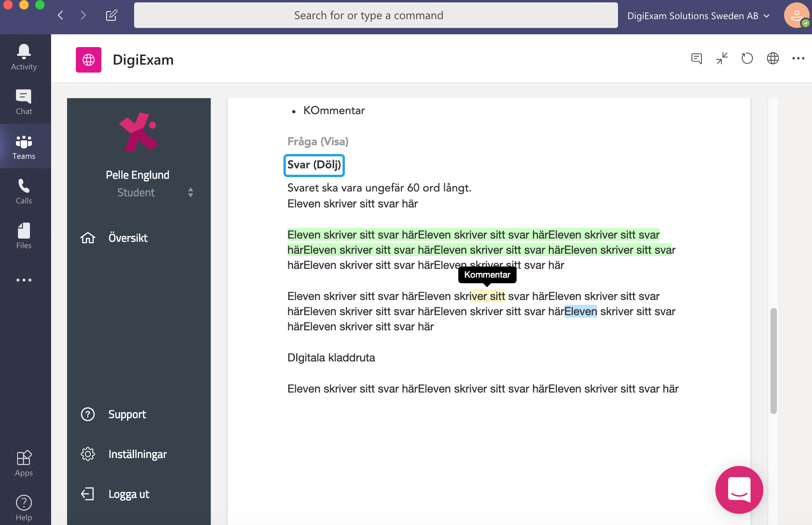Image resolution: width=812 pixels, height=525 pixels.
Task: Change the Student role using its selector
Action: pos(191,192)
